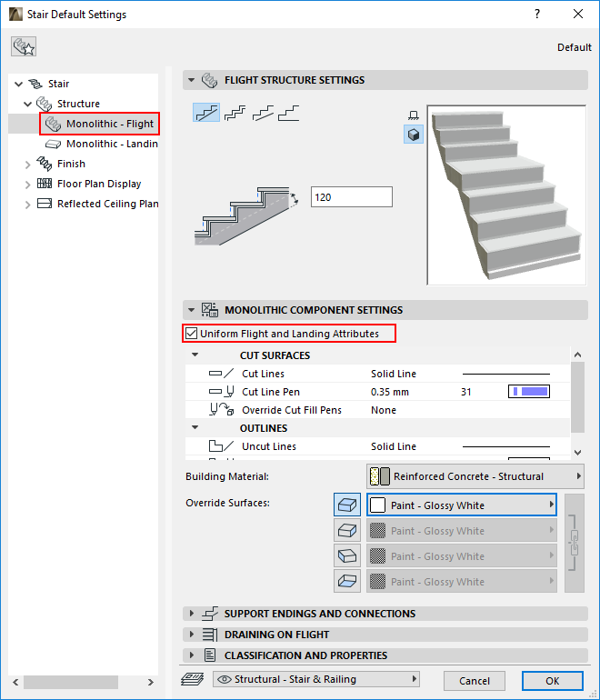This screenshot has height=700, width=600.
Task: Click the Flight Structure Settings panel icon
Action: coord(209,80)
